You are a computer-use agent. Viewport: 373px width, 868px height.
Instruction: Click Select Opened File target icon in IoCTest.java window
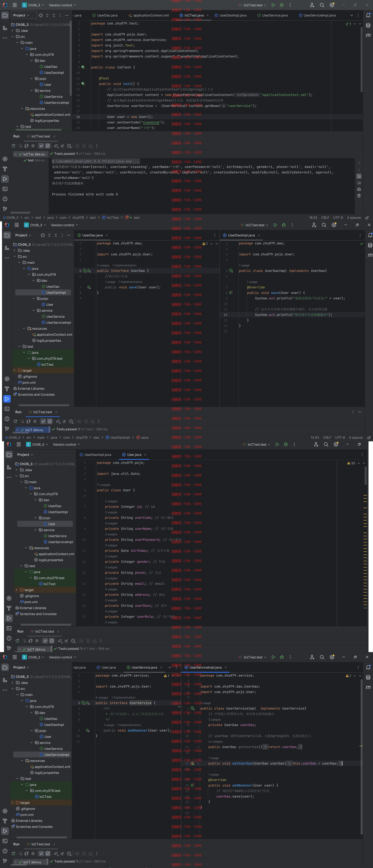41,15
